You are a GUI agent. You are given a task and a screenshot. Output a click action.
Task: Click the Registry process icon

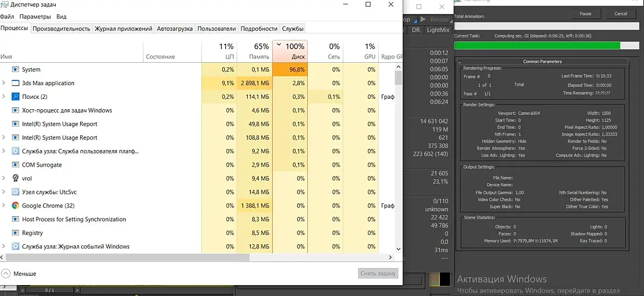click(x=16, y=233)
